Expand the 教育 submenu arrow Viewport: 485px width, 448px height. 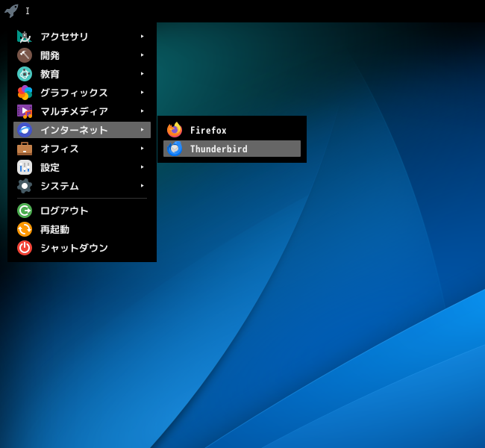click(x=142, y=74)
